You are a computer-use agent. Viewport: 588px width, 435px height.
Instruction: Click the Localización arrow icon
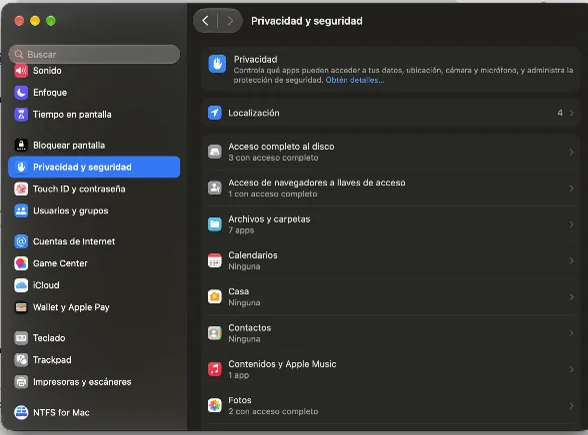coord(215,113)
